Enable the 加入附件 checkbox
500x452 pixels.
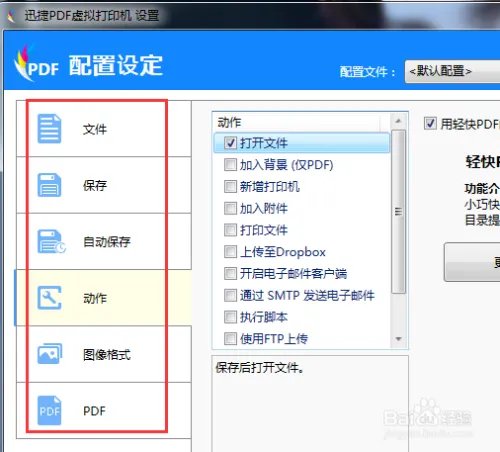230,208
